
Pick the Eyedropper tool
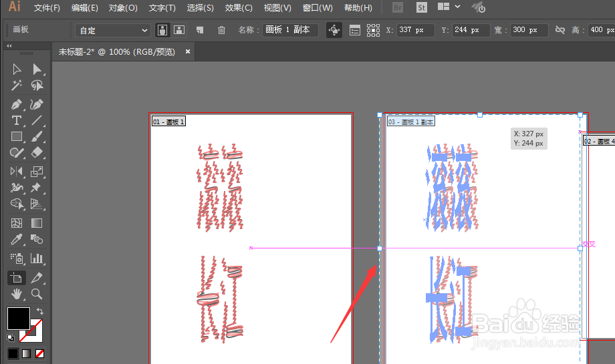pos(17,239)
